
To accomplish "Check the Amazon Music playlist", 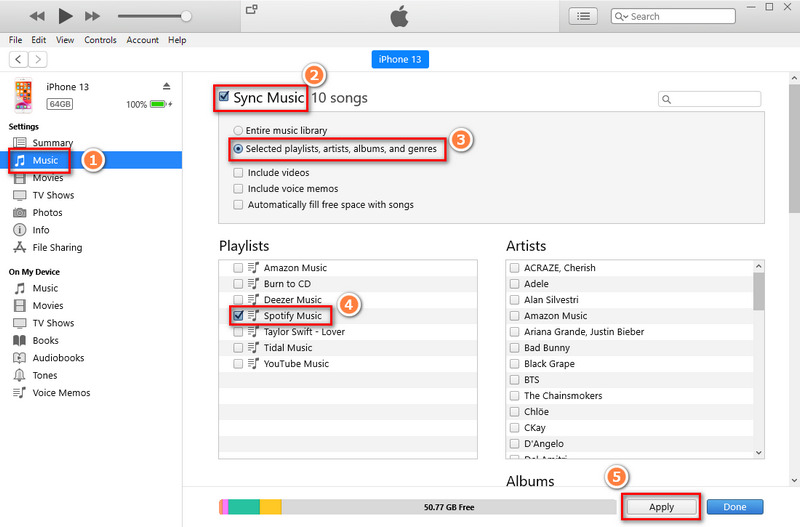I will pos(238,267).
